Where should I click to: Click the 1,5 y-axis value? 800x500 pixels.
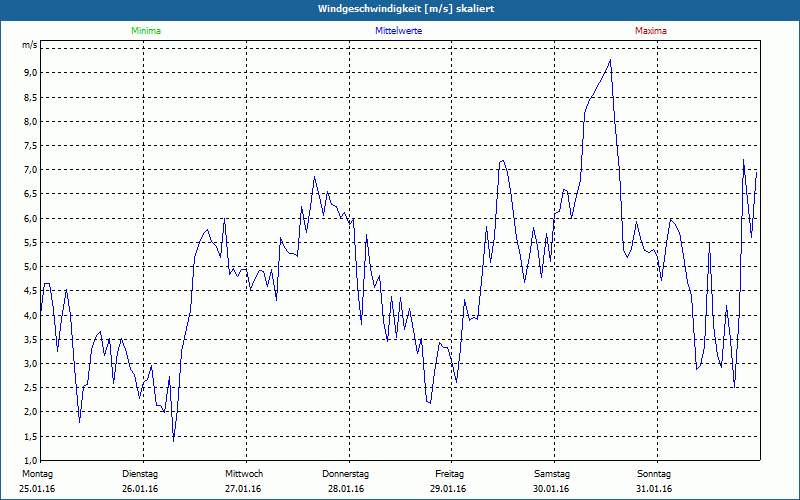pyautogui.click(x=30, y=436)
